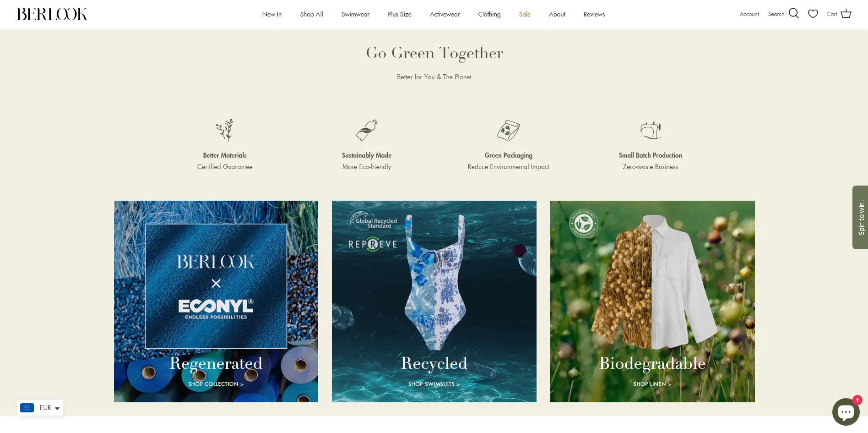Follow the SHOP COLLECTION link
868x433 pixels.
[x=216, y=384]
